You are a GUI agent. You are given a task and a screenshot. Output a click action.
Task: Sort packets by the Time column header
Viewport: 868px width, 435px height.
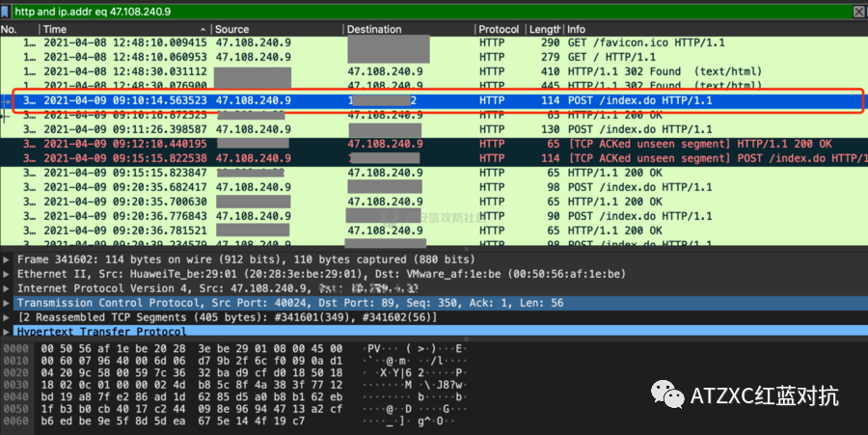pyautogui.click(x=125, y=29)
